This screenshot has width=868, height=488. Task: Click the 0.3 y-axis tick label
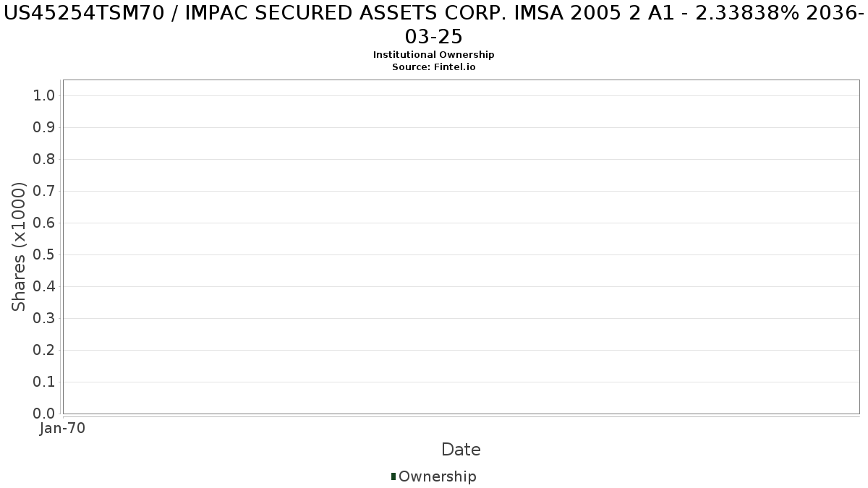(44, 318)
